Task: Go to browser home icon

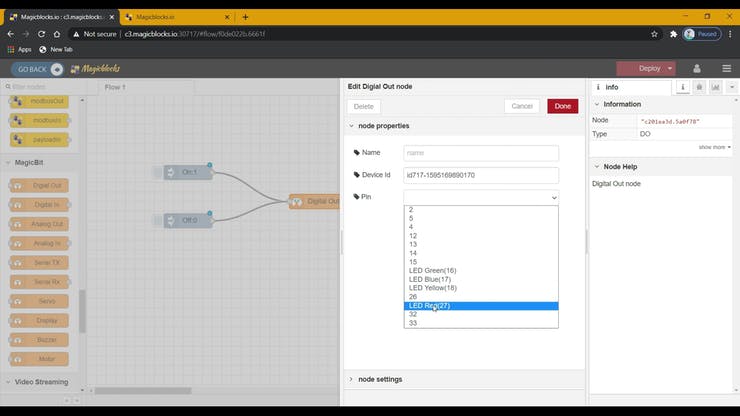Action: (x=57, y=34)
